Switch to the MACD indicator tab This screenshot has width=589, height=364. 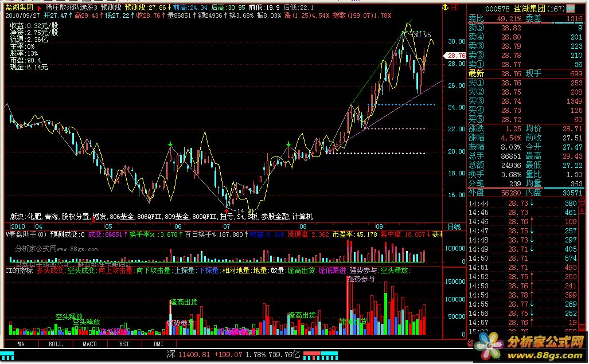point(90,344)
